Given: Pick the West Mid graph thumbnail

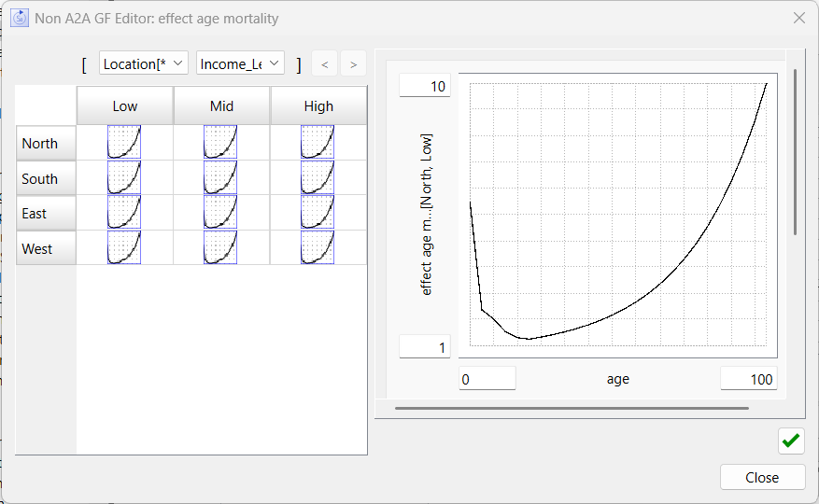Looking at the screenshot, I should (220, 247).
